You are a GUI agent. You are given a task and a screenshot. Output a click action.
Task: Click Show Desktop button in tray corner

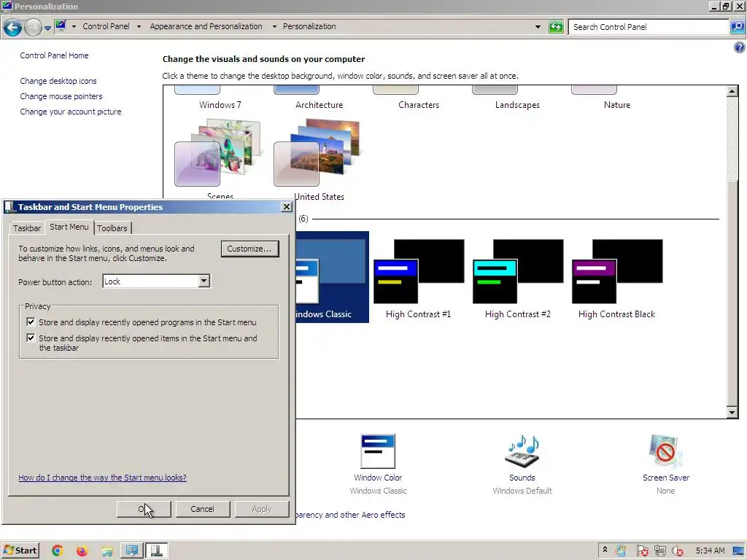click(x=739, y=551)
